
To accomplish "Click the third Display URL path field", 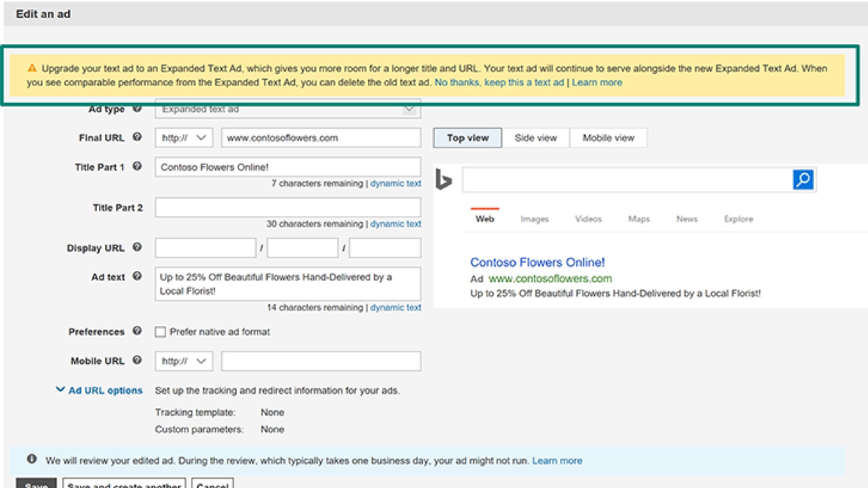I will coord(385,248).
